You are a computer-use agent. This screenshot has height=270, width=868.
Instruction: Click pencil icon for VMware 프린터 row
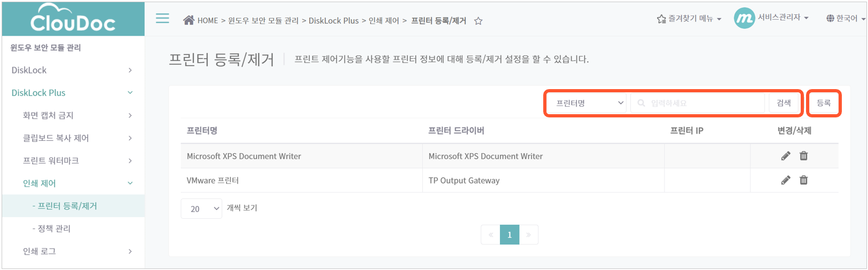tap(785, 180)
